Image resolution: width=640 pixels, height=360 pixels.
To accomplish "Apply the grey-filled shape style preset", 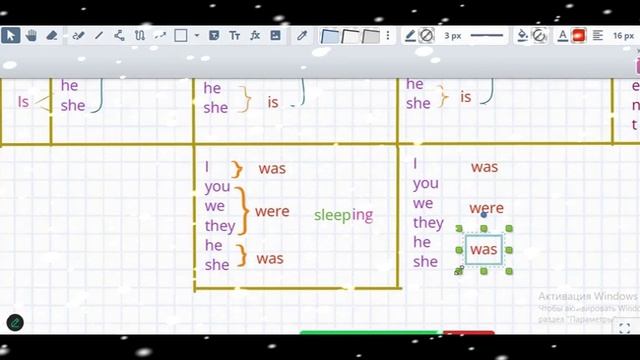I will click(x=371, y=36).
